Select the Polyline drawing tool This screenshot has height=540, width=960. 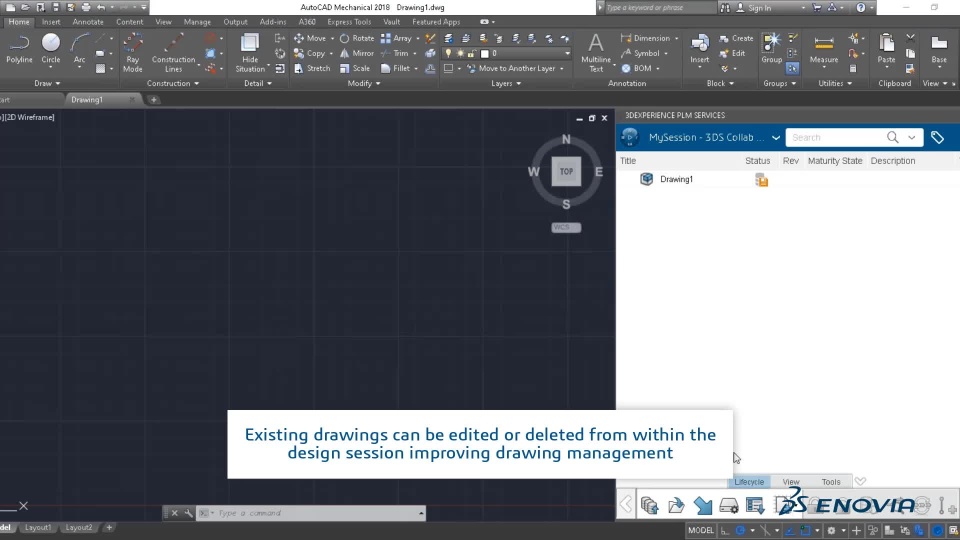click(19, 49)
